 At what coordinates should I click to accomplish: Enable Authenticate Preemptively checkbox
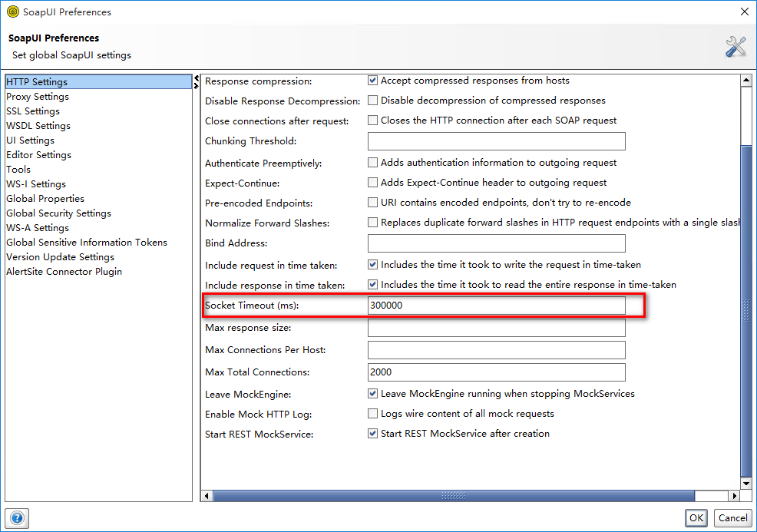(x=372, y=162)
